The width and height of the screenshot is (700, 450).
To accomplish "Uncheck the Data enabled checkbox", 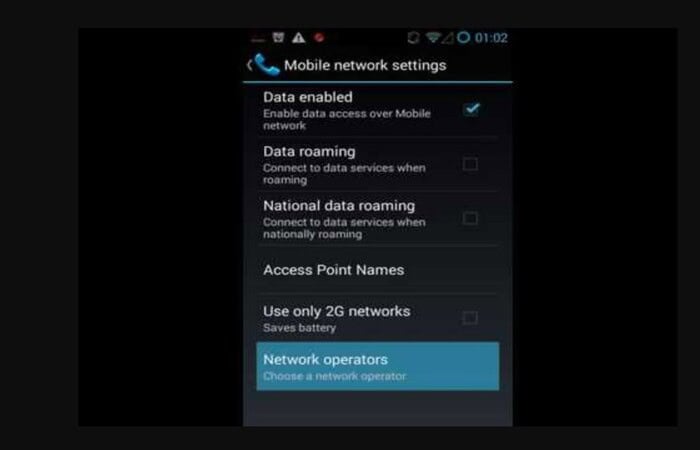I will (x=471, y=109).
